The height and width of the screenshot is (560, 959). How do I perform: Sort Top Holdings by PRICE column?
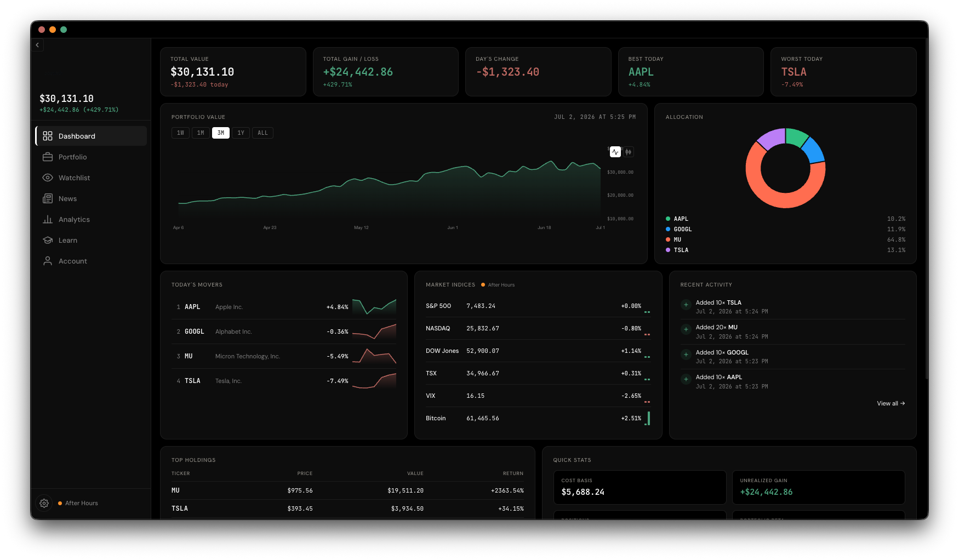[x=305, y=473]
